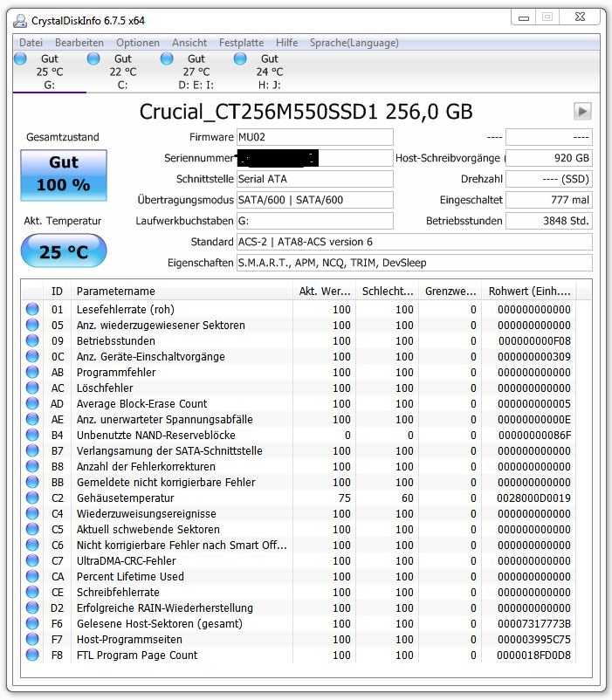Image resolution: width=612 pixels, height=700 pixels.
Task: Click raw value 0000018FD0D8
Action: [x=534, y=655]
